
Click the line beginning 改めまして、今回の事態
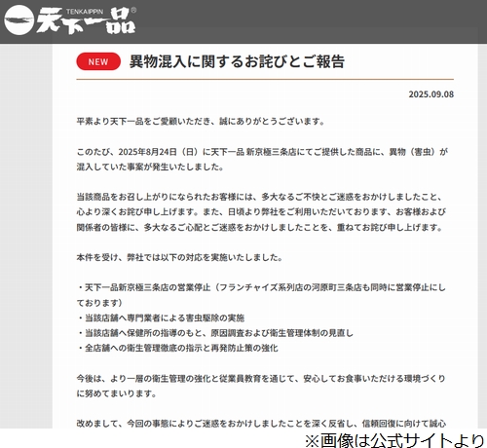tap(261, 424)
